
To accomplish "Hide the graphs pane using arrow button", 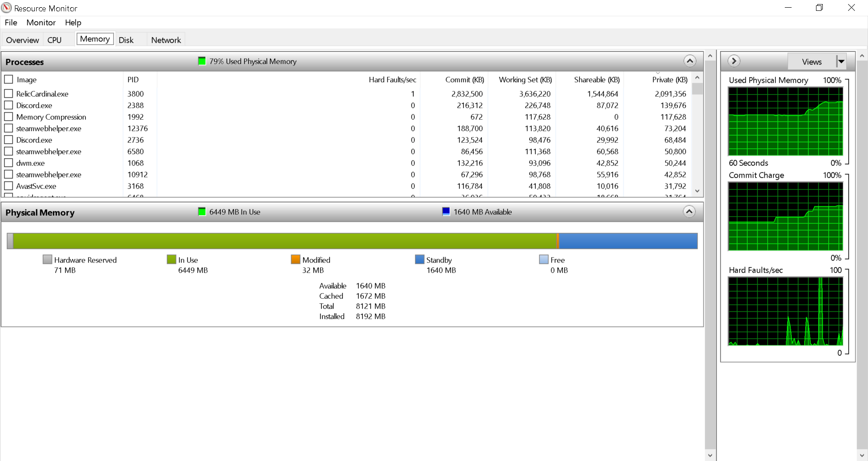I will [x=734, y=61].
